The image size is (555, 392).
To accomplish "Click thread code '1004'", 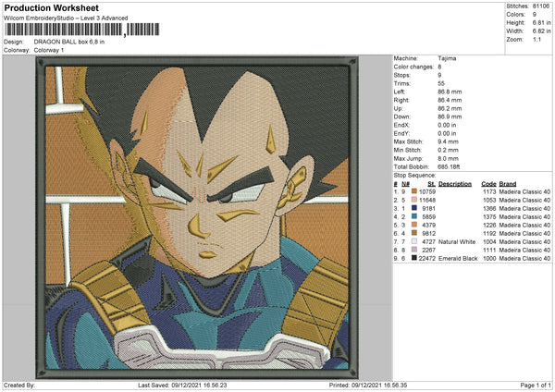I will click(489, 242).
